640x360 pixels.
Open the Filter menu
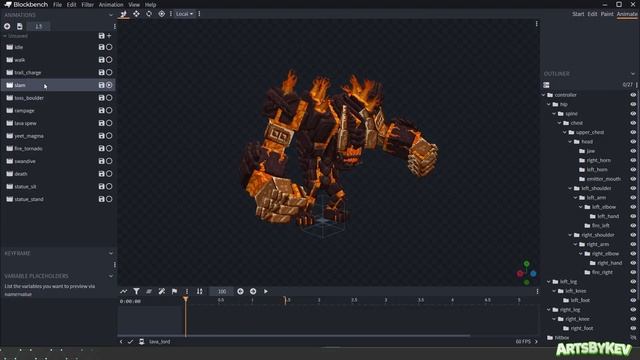tap(87, 4)
